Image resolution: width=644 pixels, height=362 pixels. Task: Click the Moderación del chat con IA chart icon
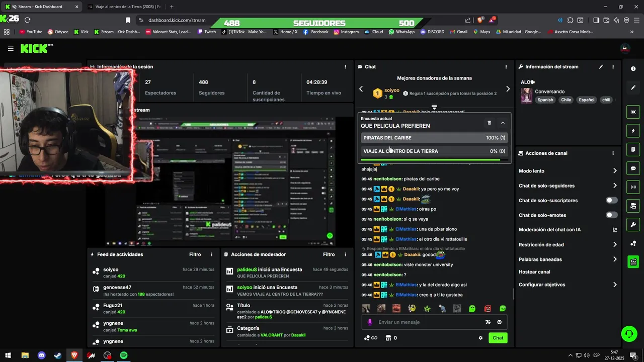615,230
